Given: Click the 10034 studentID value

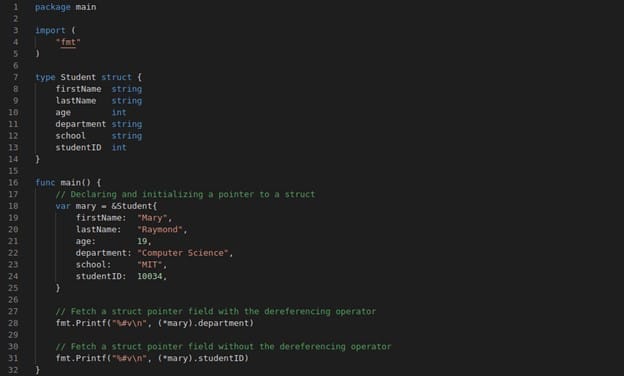Looking at the screenshot, I should coord(150,277).
